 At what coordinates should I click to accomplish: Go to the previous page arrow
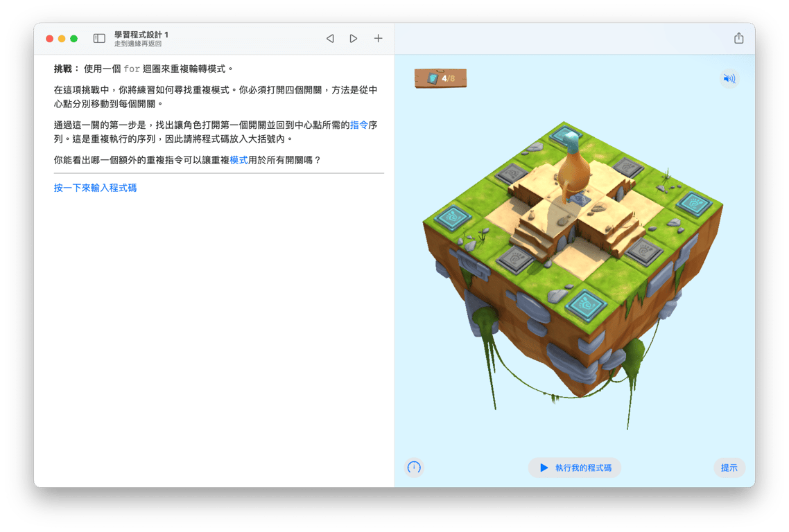click(330, 38)
